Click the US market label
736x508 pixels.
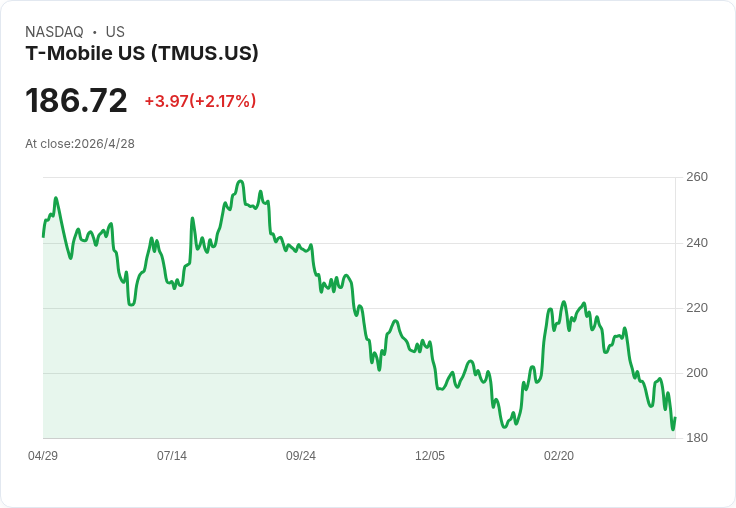pos(115,32)
